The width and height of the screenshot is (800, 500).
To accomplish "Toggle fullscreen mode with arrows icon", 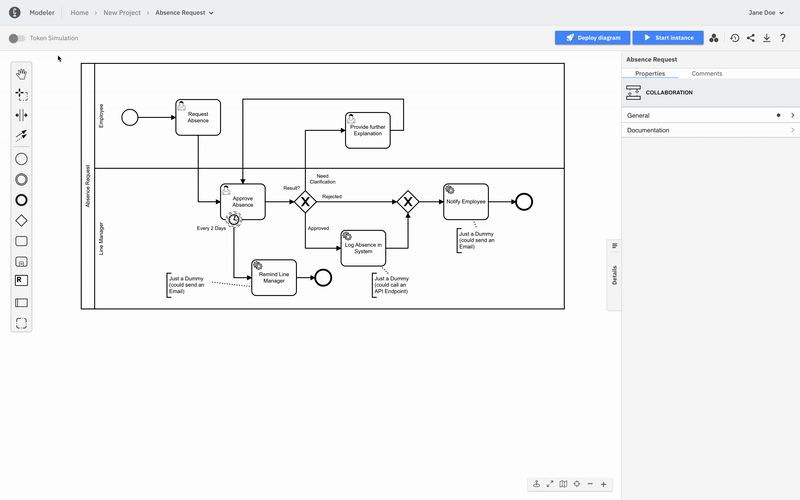I will tap(550, 484).
